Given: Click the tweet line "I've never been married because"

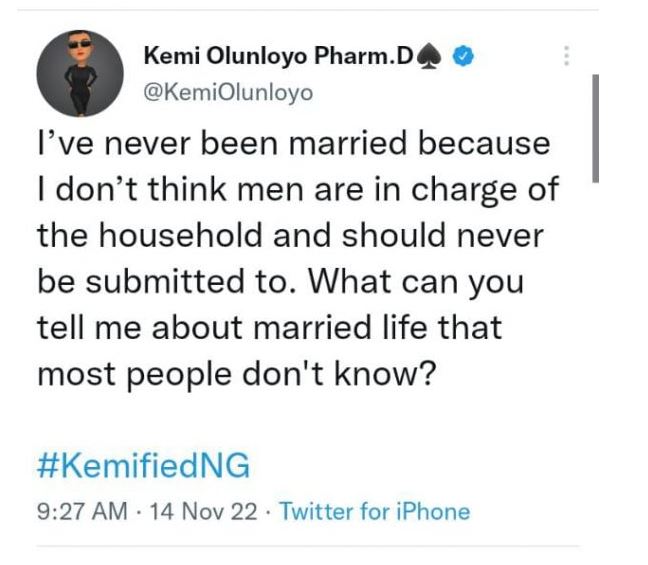Looking at the screenshot, I should pyautogui.click(x=293, y=143).
